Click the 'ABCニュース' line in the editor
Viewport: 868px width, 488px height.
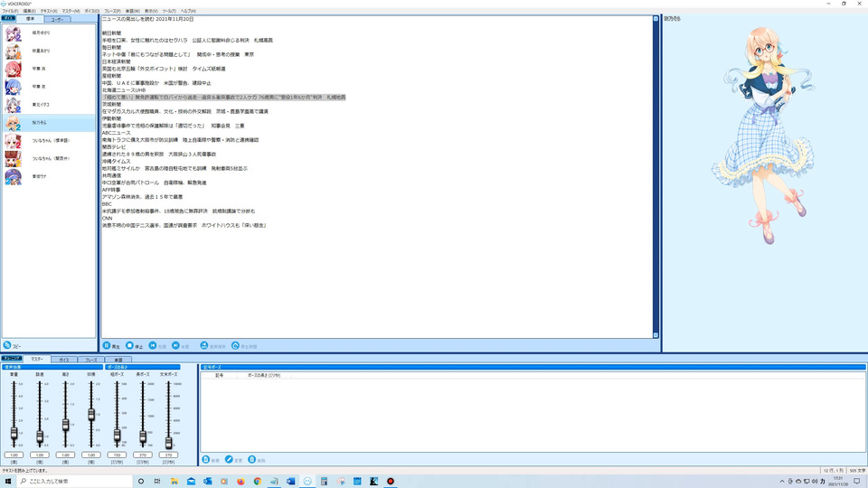point(117,133)
